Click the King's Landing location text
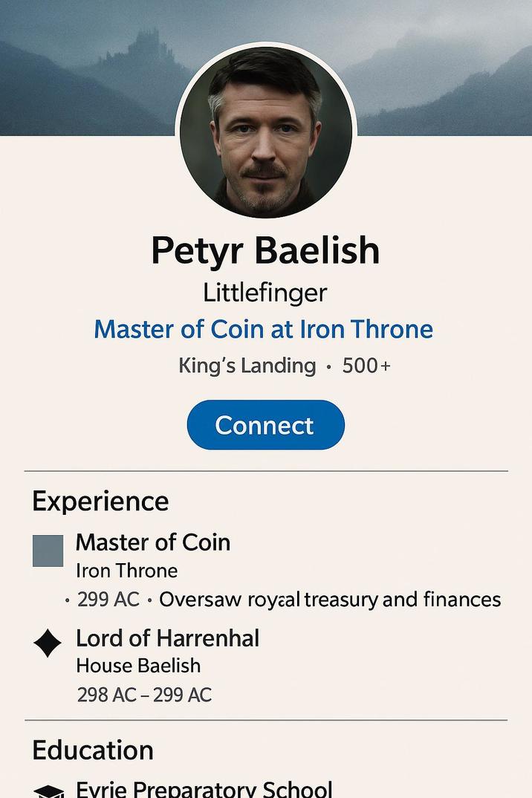This screenshot has width=532, height=798. [247, 366]
